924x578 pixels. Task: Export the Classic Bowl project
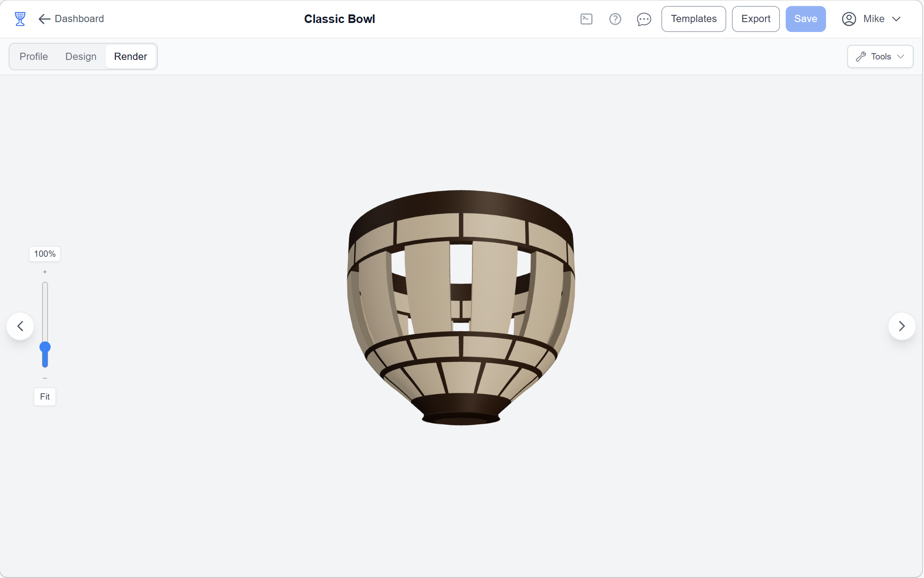(x=755, y=19)
